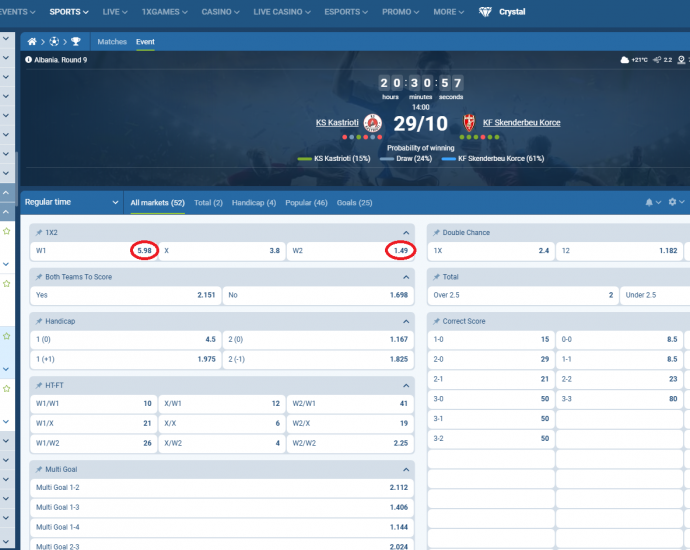690x550 pixels.
Task: Open football sport breadcrumb icon
Action: tap(54, 42)
